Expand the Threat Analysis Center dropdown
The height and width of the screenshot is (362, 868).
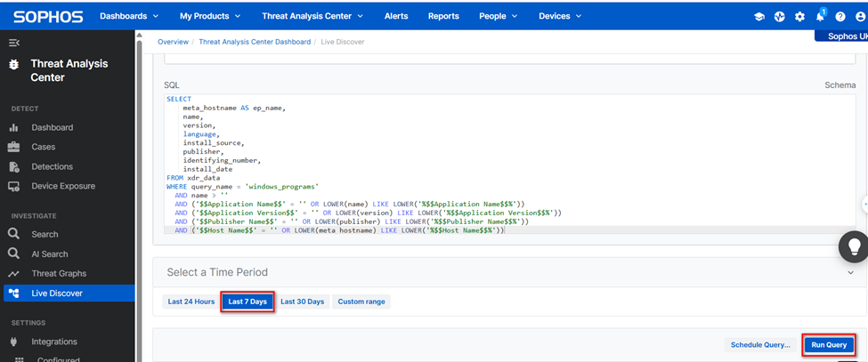pos(312,16)
